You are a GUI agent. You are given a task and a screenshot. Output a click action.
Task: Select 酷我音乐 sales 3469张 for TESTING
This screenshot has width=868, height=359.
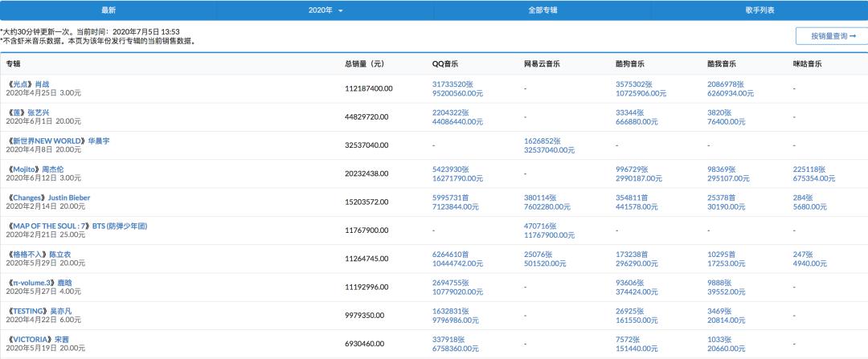click(x=719, y=311)
